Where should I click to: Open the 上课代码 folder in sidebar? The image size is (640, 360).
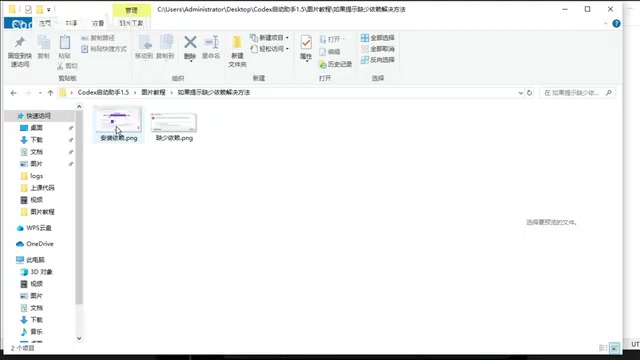[x=42, y=188]
